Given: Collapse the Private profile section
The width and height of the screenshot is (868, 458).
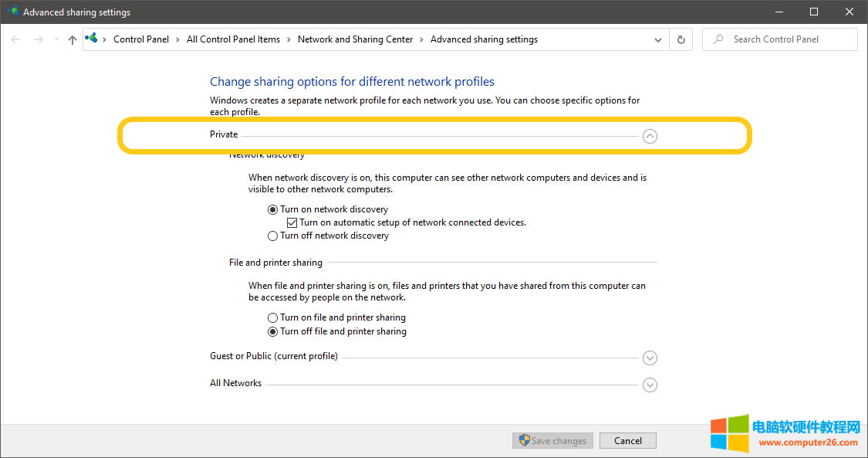Looking at the screenshot, I should coord(650,136).
